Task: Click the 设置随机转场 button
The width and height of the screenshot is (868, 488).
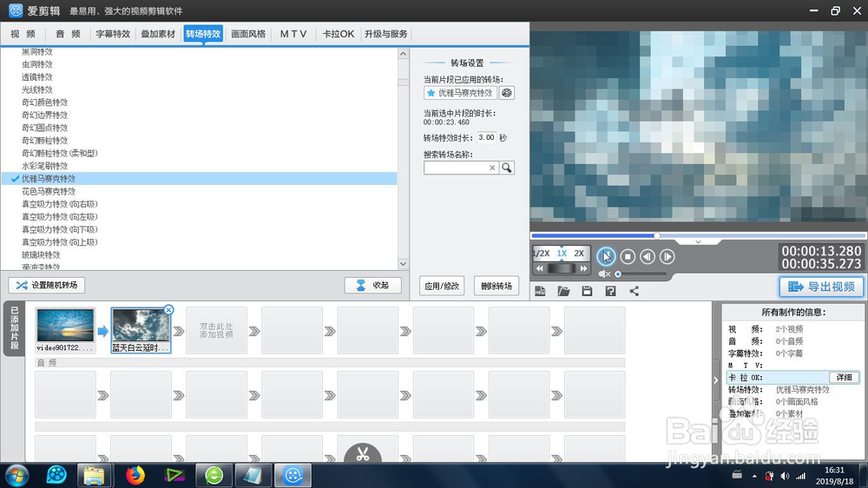Action: point(47,286)
